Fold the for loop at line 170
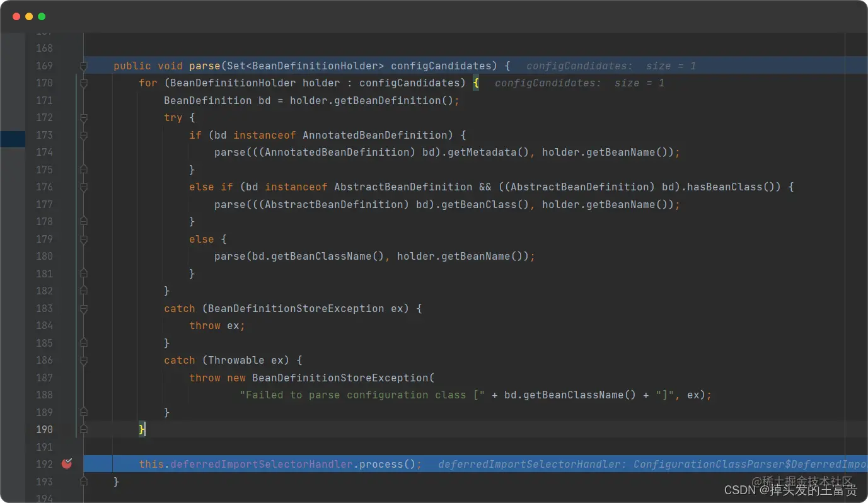 (83, 83)
